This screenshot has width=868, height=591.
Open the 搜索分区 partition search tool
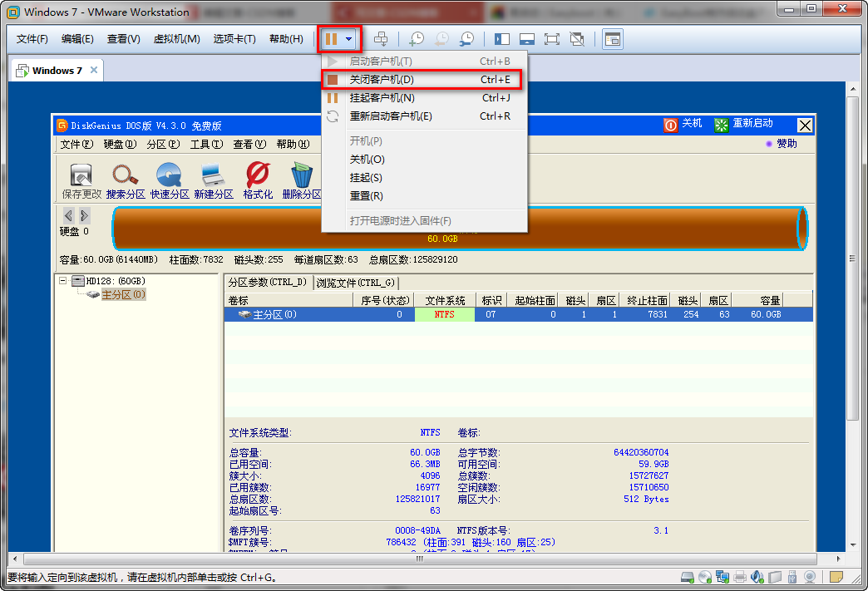pyautogui.click(x=127, y=180)
